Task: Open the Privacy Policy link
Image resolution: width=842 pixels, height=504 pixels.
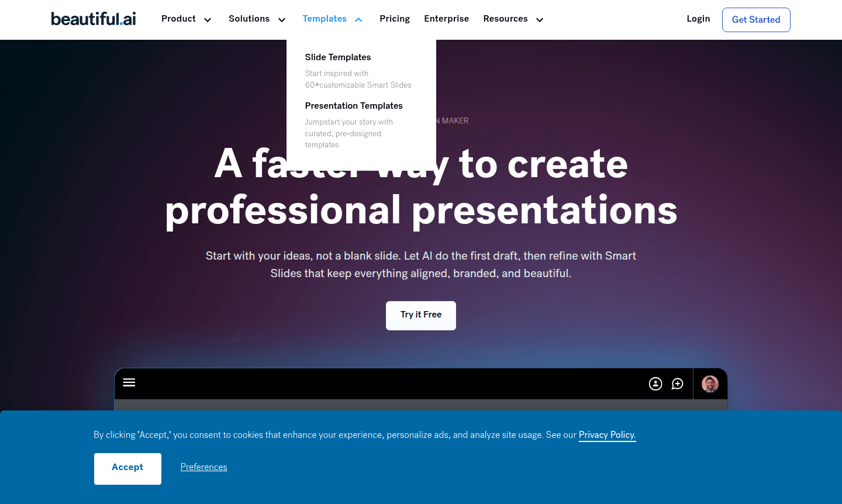Action: point(607,435)
